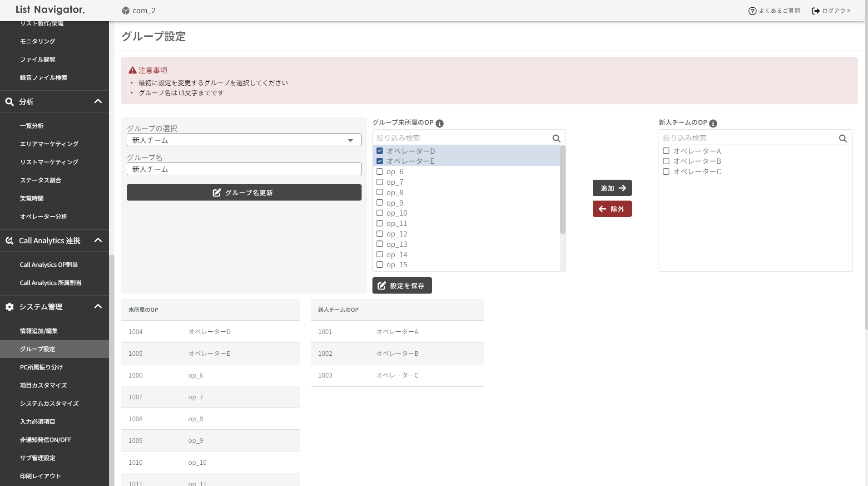This screenshot has height=486, width=868.
Task: Check the オペレーターC checkbox
Action: [x=666, y=172]
